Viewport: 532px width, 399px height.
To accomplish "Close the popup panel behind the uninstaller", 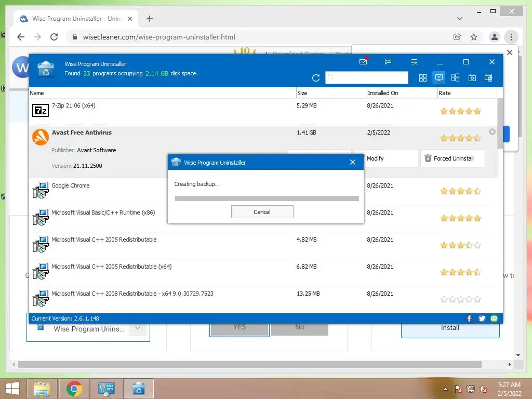I will click(x=510, y=52).
